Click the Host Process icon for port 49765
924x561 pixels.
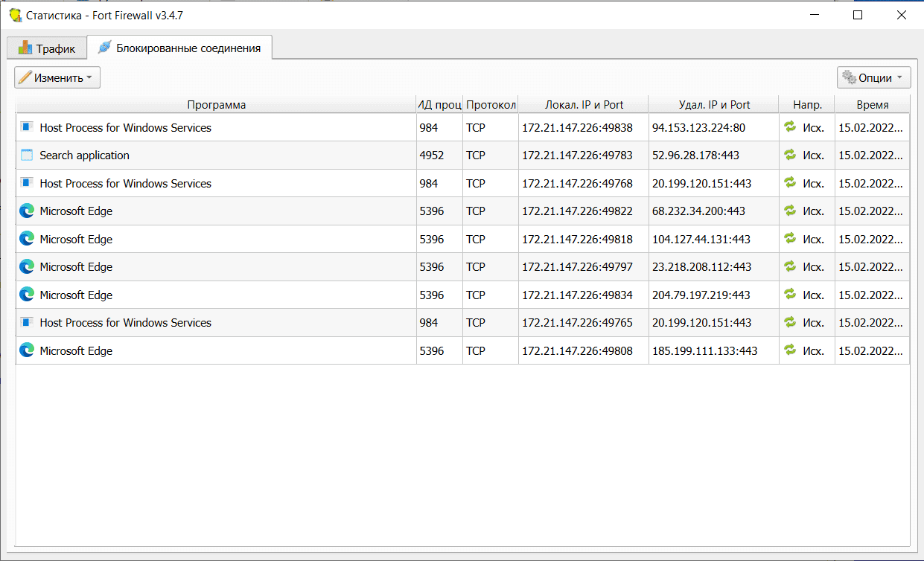click(27, 323)
